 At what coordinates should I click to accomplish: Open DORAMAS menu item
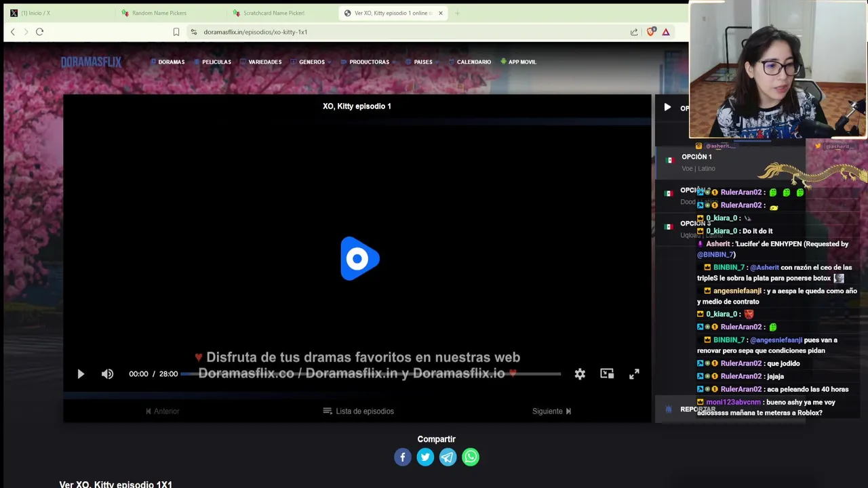coord(167,62)
